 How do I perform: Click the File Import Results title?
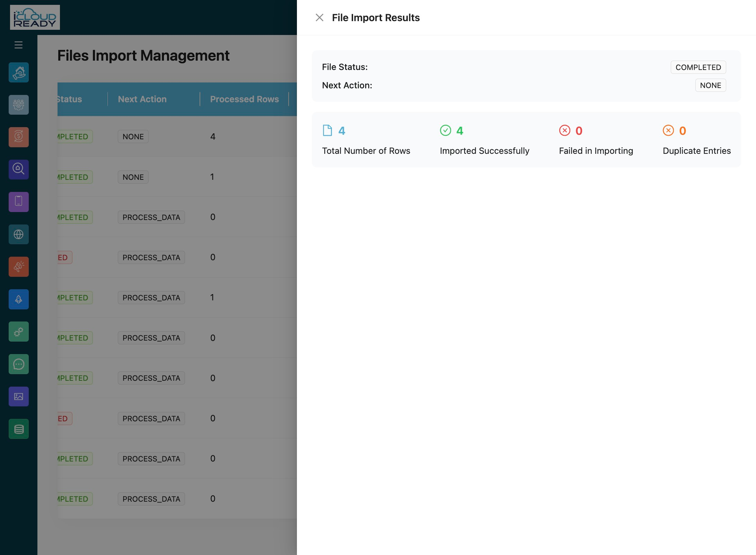pyautogui.click(x=376, y=18)
